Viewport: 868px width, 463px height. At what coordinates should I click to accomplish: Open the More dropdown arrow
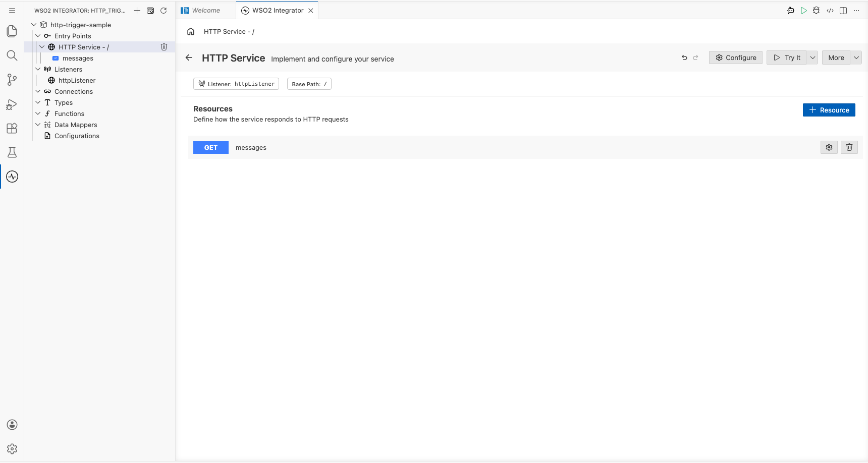point(856,57)
